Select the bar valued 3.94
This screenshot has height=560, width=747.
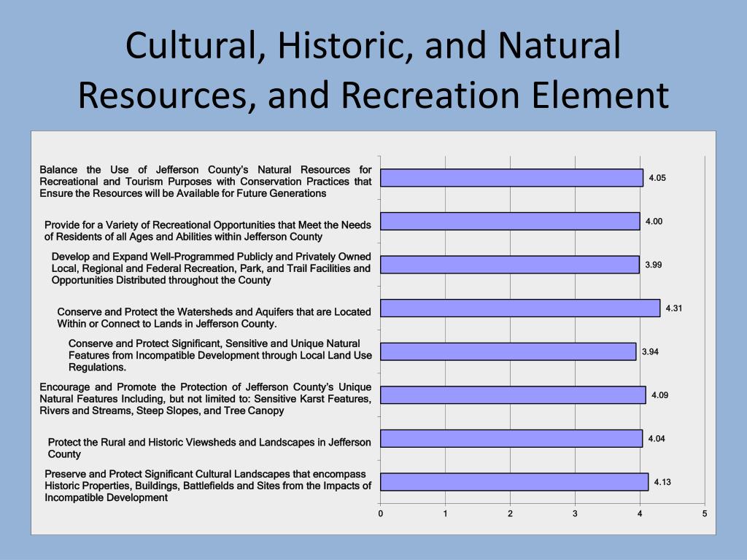(x=508, y=351)
